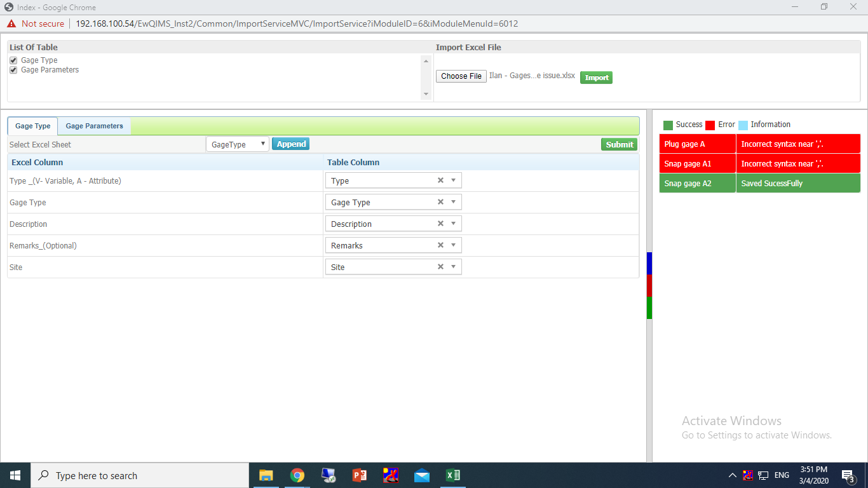
Task: Click the ENG language indicator
Action: point(782,475)
